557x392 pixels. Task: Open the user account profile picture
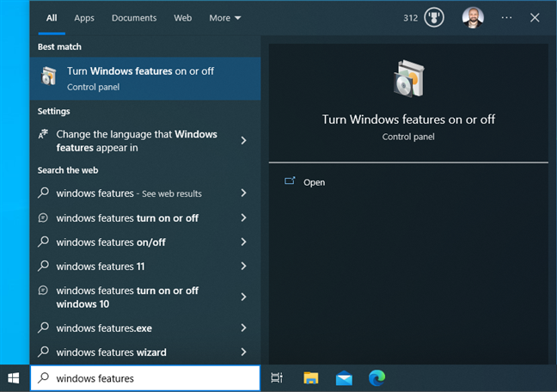pos(473,18)
